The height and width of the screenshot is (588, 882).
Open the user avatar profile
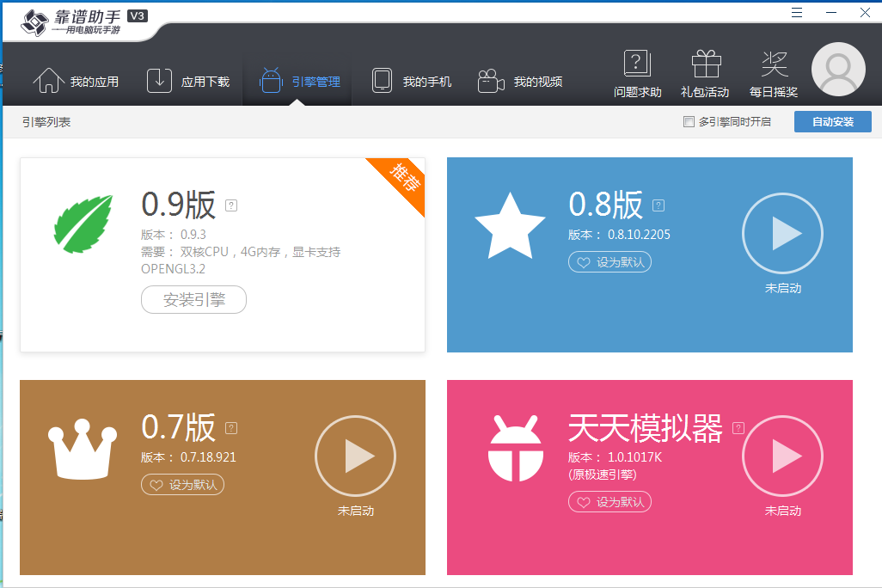click(x=838, y=70)
